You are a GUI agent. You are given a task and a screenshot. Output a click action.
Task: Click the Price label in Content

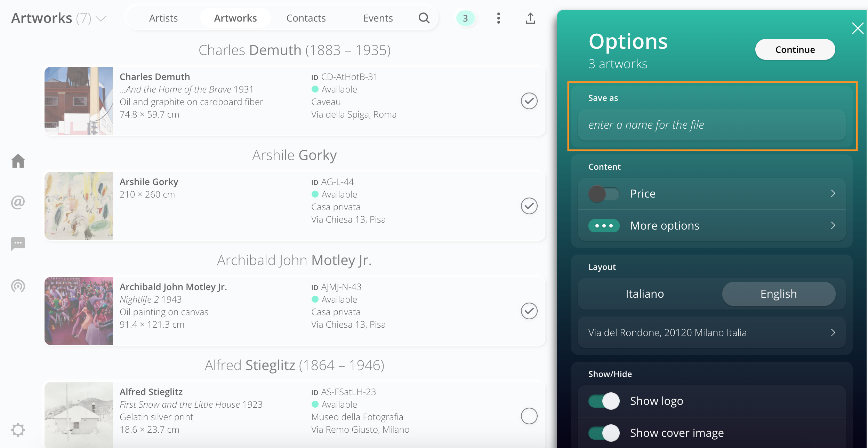click(x=643, y=194)
